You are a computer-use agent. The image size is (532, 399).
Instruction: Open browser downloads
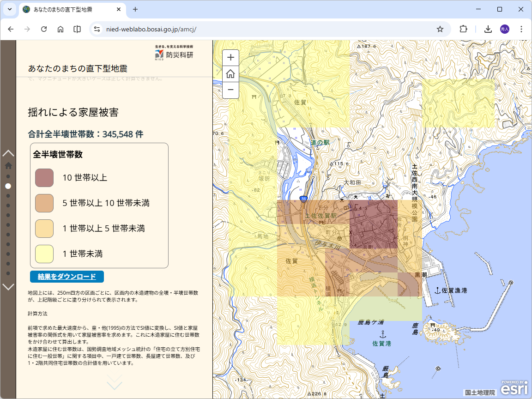[x=488, y=29]
